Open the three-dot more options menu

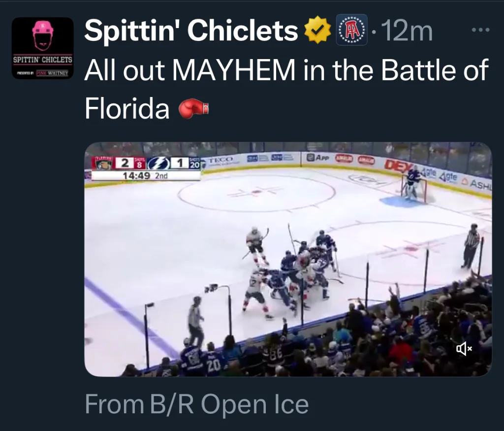point(480,31)
